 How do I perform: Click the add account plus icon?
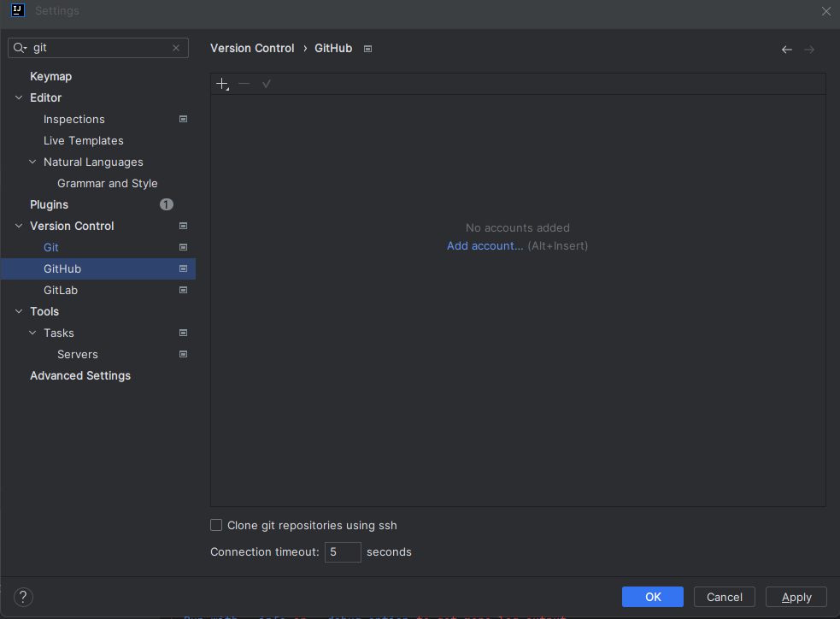point(222,84)
